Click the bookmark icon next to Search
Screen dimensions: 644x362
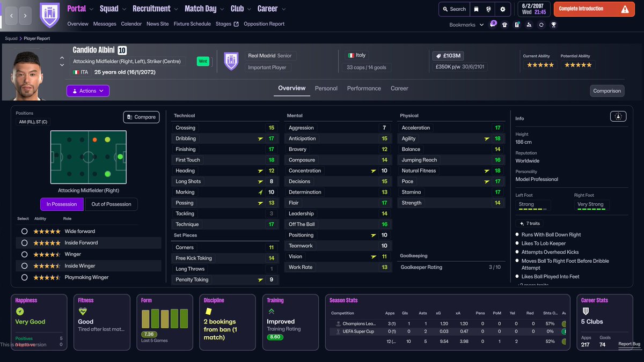[476, 9]
